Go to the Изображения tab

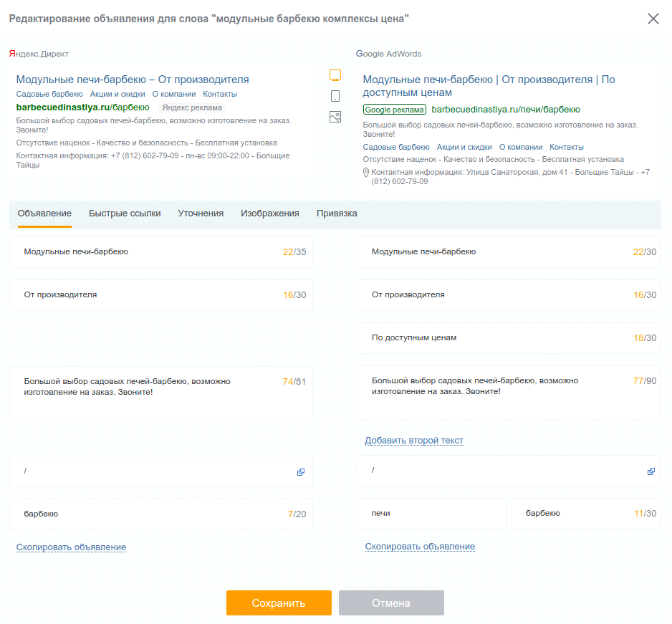coord(270,213)
